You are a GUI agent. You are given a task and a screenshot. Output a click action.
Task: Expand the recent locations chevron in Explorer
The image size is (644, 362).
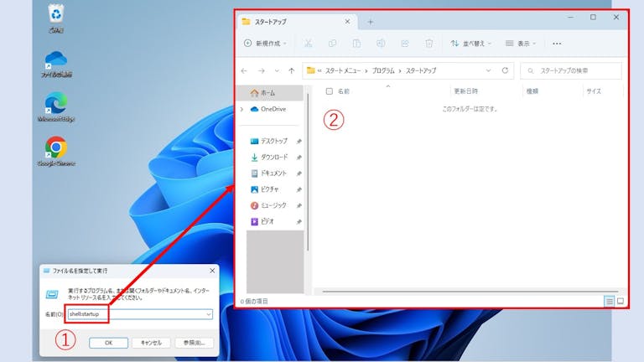(x=277, y=71)
